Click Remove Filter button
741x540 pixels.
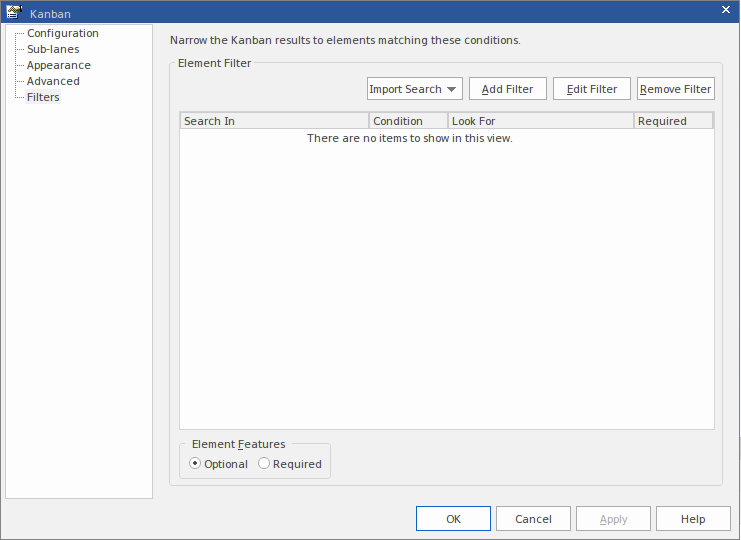point(675,89)
